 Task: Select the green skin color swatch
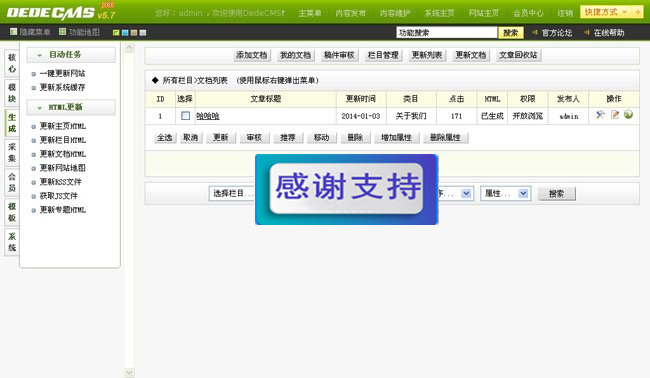[x=116, y=32]
